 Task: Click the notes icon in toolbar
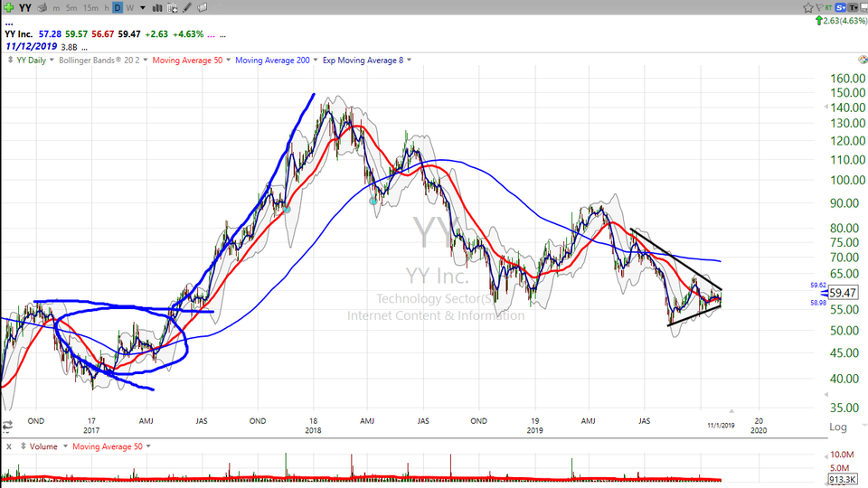click(x=203, y=8)
